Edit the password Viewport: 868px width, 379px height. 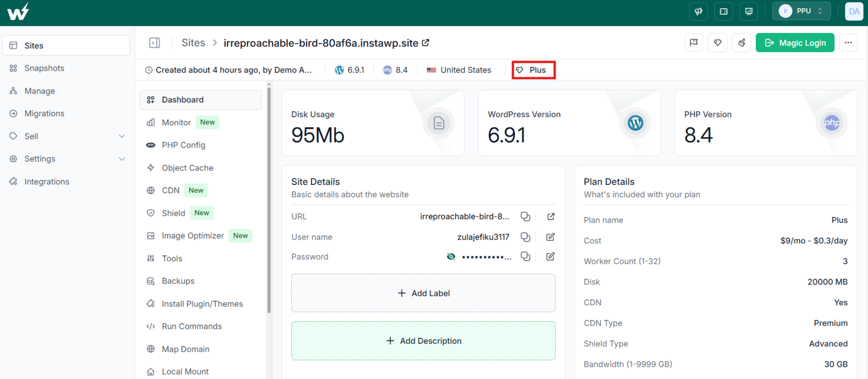[551, 256]
